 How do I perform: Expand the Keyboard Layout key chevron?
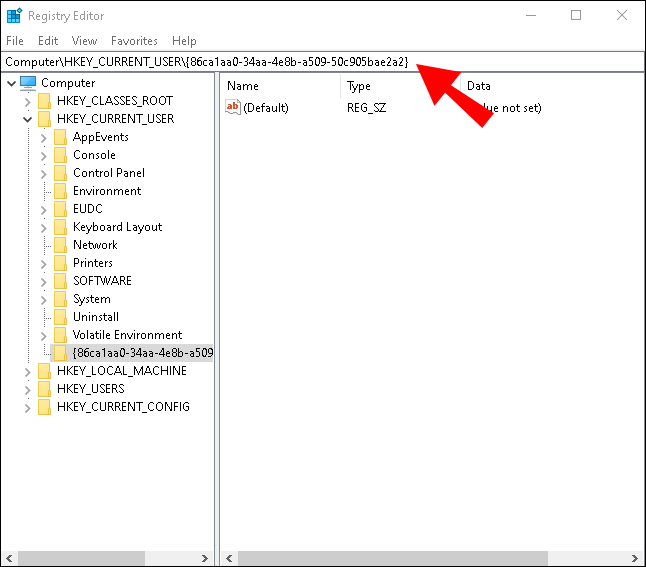[44, 228]
